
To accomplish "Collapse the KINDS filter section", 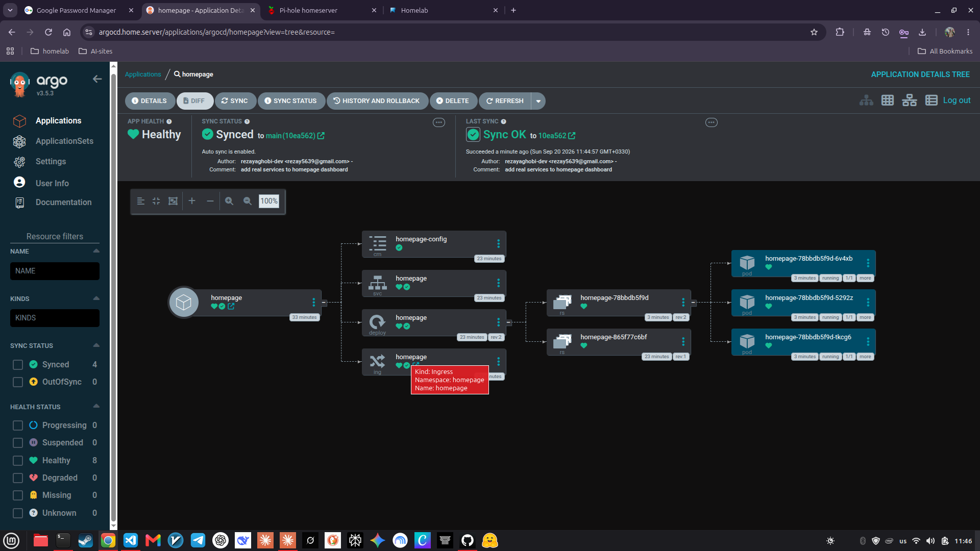I will (96, 298).
